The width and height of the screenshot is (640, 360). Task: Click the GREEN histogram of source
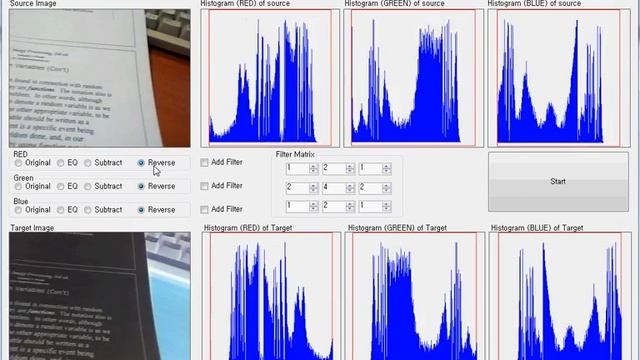coord(413,78)
